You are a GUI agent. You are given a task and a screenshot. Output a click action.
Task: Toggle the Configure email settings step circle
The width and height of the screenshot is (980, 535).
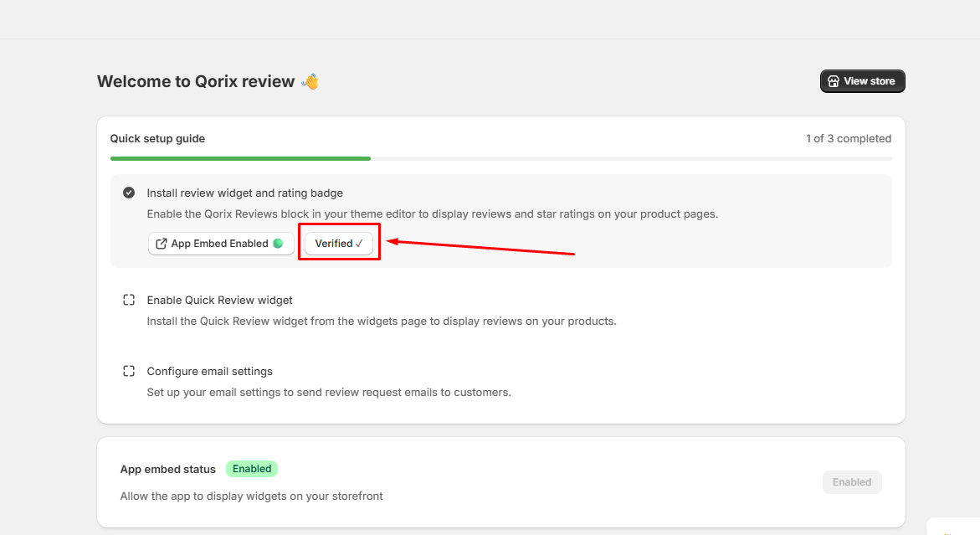[129, 371]
